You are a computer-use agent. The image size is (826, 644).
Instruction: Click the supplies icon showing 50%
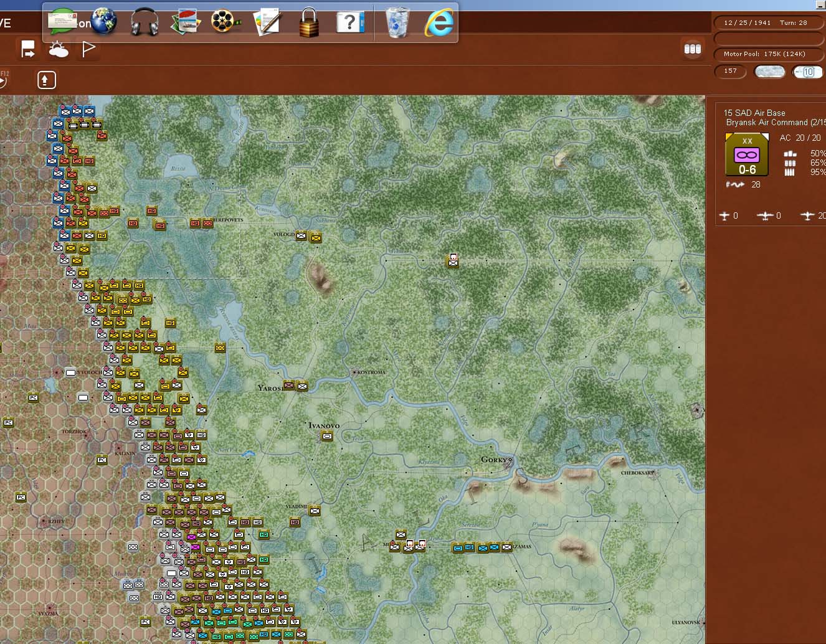point(790,154)
